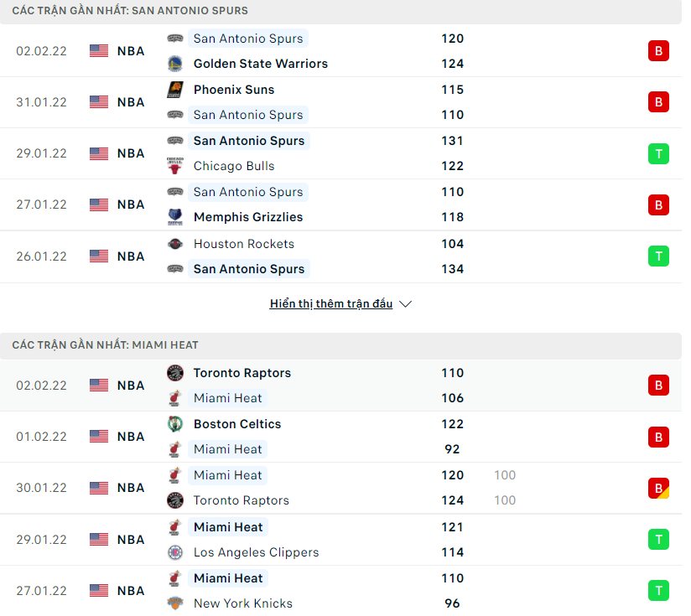Click the Boston Celtics team logo
691x616 pixels.
[x=175, y=424]
